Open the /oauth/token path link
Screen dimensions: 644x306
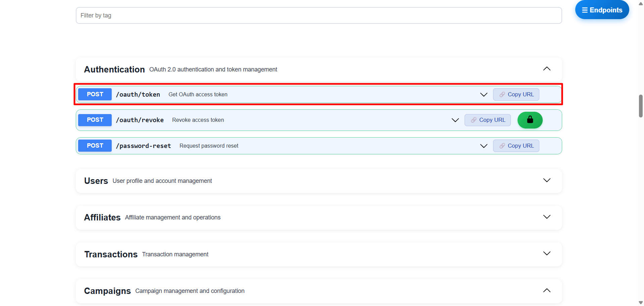point(138,95)
